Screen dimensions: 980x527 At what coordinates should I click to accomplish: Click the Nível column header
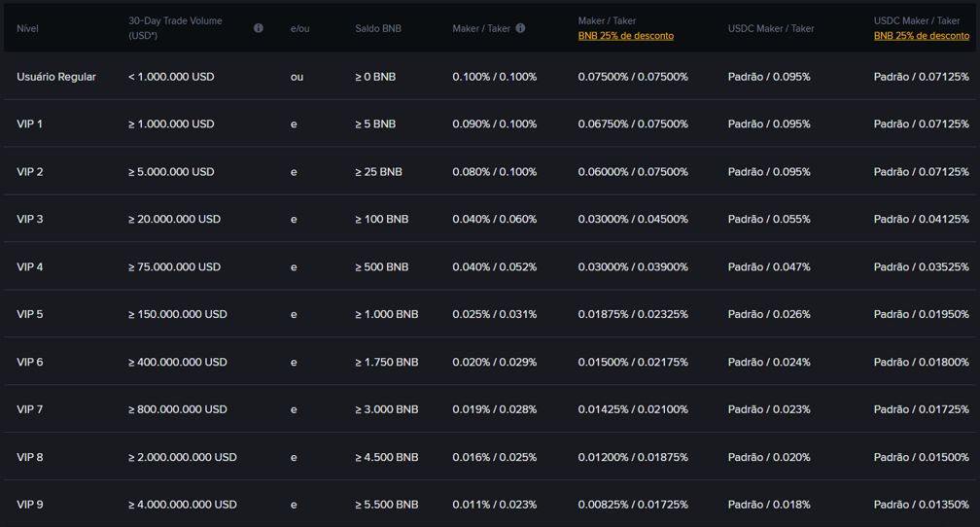click(x=27, y=28)
